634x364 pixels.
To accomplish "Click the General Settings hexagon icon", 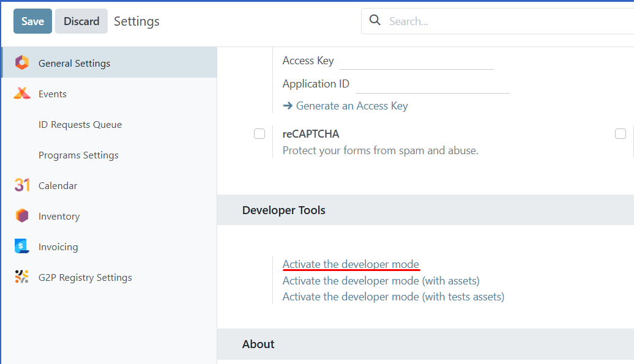I will point(22,62).
